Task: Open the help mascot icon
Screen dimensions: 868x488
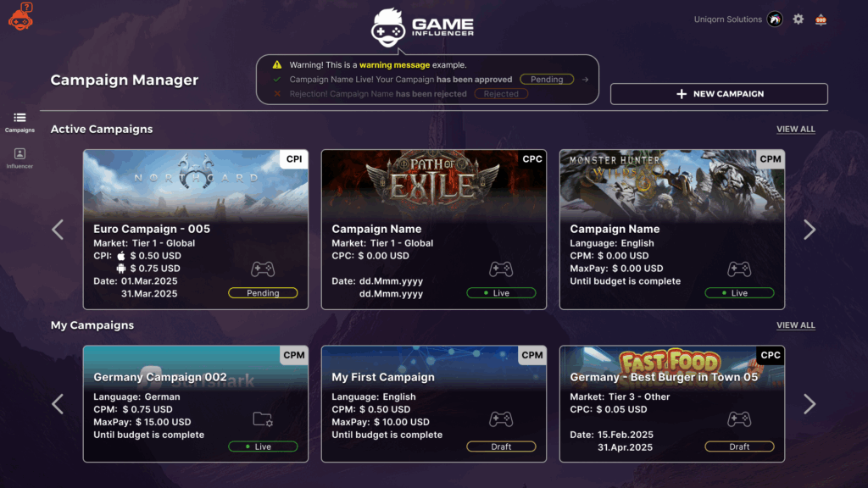Action: pyautogui.click(x=20, y=16)
